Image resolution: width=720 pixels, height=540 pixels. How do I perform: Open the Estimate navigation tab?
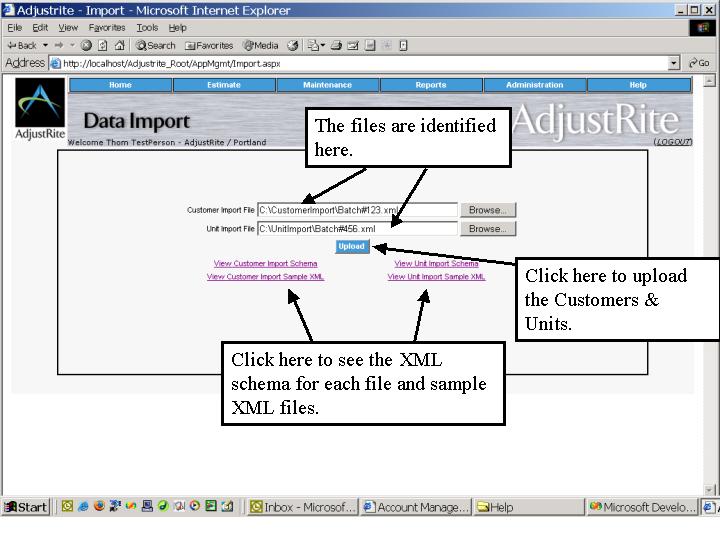224,85
